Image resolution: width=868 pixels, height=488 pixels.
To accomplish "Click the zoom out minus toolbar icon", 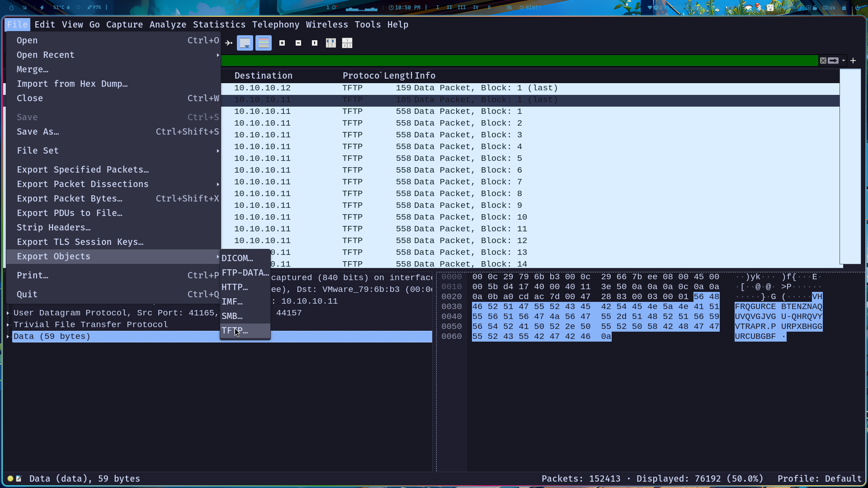I will pos(298,43).
